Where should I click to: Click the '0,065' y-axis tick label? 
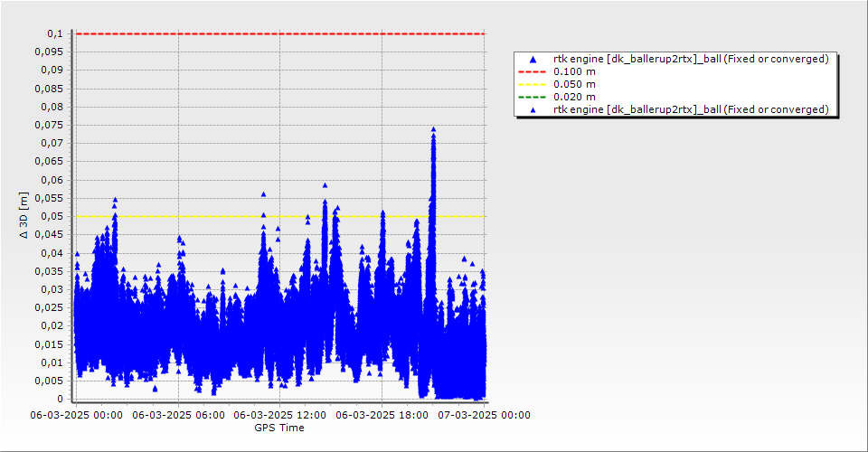click(x=49, y=162)
